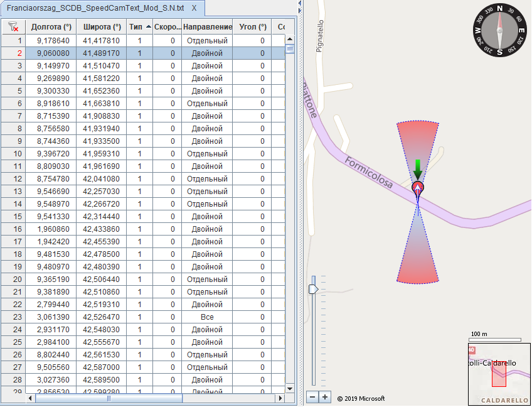Select the latitude cell 41,908830

(x=102, y=116)
